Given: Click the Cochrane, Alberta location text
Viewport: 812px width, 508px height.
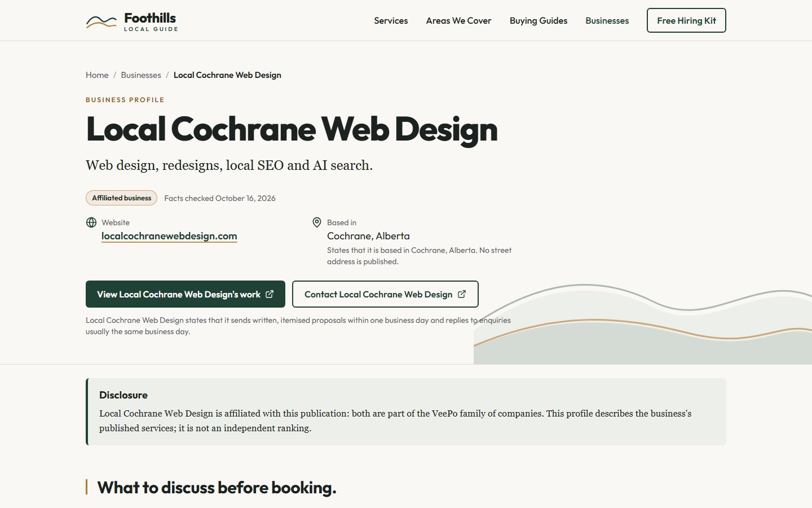Looking at the screenshot, I should click(368, 236).
